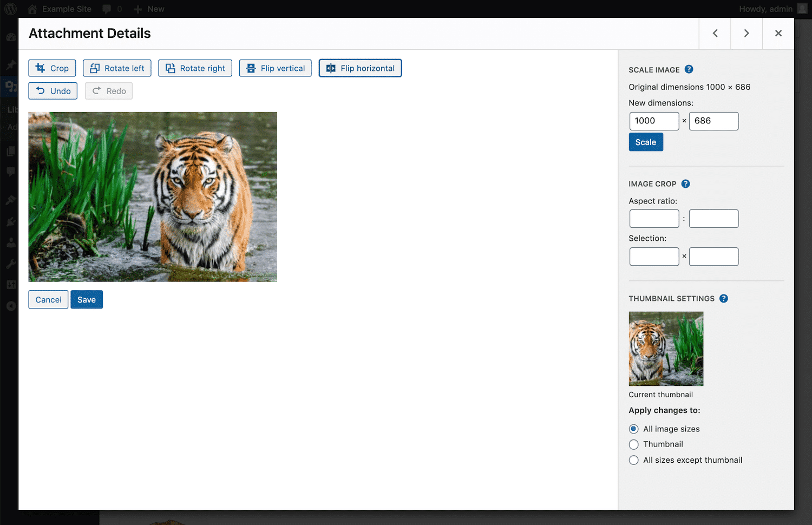
Task: Rotate the image right
Action: click(x=195, y=68)
